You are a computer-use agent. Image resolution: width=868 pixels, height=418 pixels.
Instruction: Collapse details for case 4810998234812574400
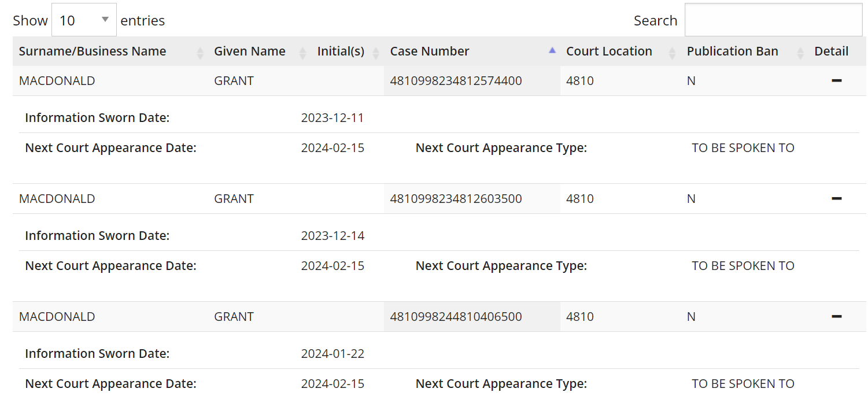click(836, 81)
